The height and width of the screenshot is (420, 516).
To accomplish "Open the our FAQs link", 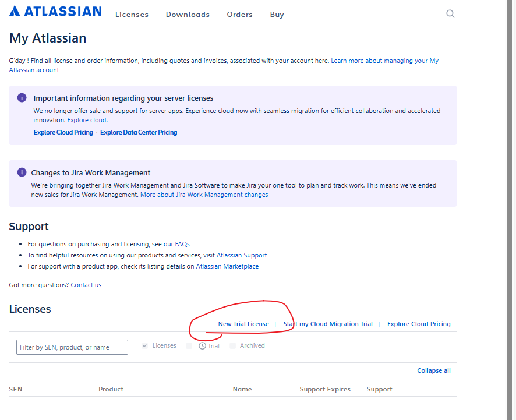I will click(176, 244).
